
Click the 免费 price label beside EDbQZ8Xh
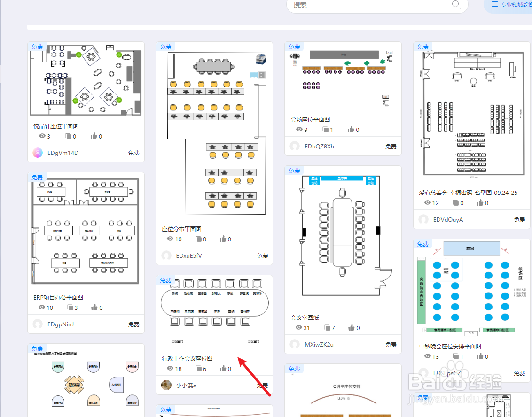tap(391, 147)
